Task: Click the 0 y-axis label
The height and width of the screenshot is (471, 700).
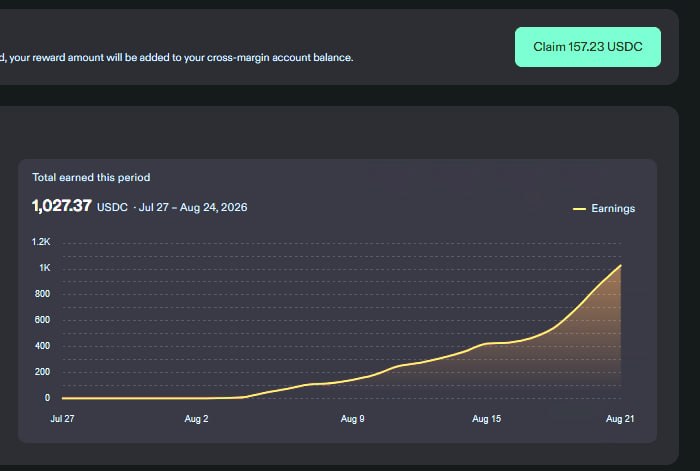Action: coord(47,397)
